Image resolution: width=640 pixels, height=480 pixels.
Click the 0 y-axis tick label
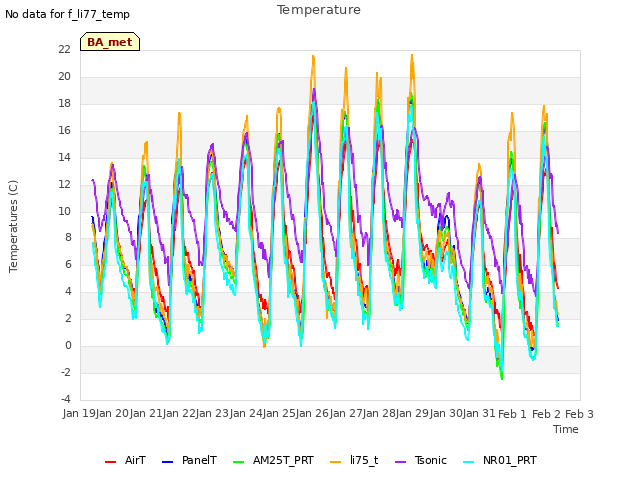click(68, 346)
